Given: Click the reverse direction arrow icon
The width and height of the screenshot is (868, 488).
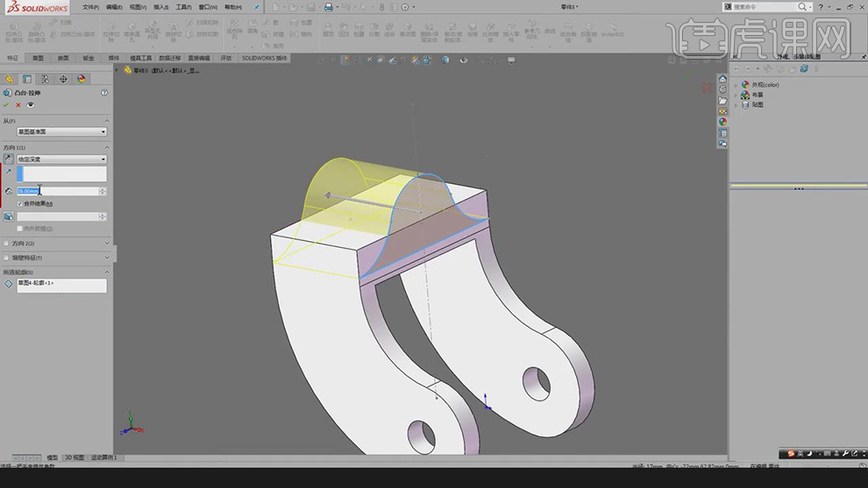Looking at the screenshot, I should pos(9,159).
